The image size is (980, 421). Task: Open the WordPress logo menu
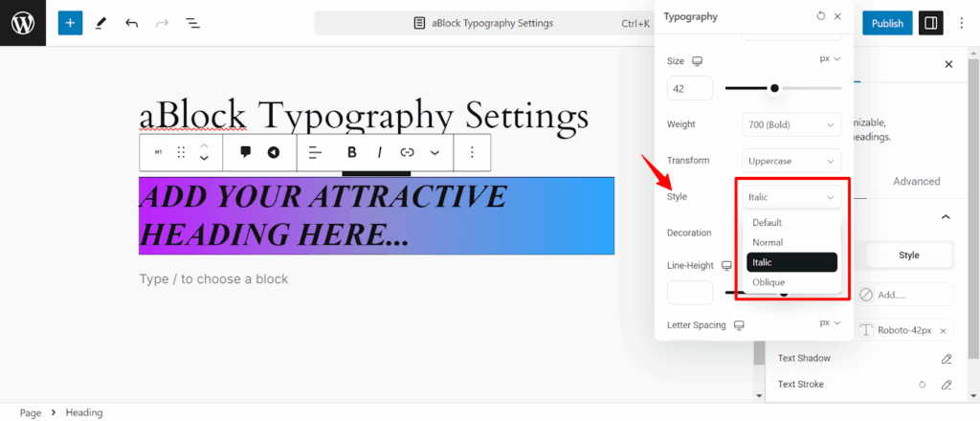pos(23,23)
